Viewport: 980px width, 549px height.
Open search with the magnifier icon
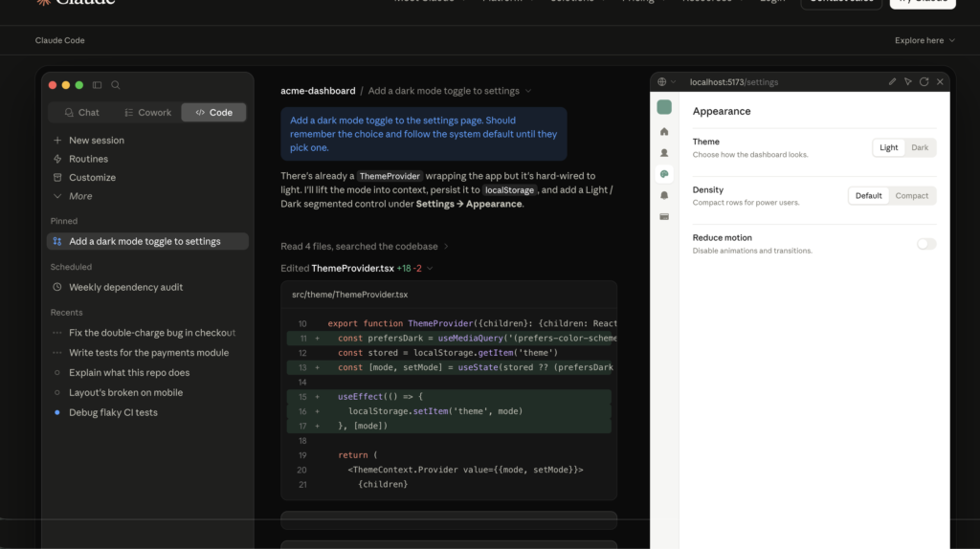pos(116,85)
